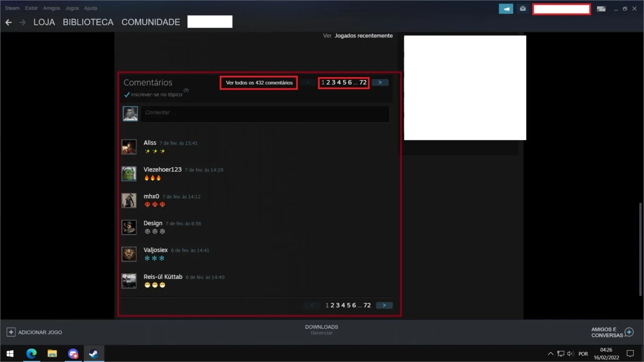644x362 pixels.
Task: Open the Steam menu
Action: (x=12, y=8)
